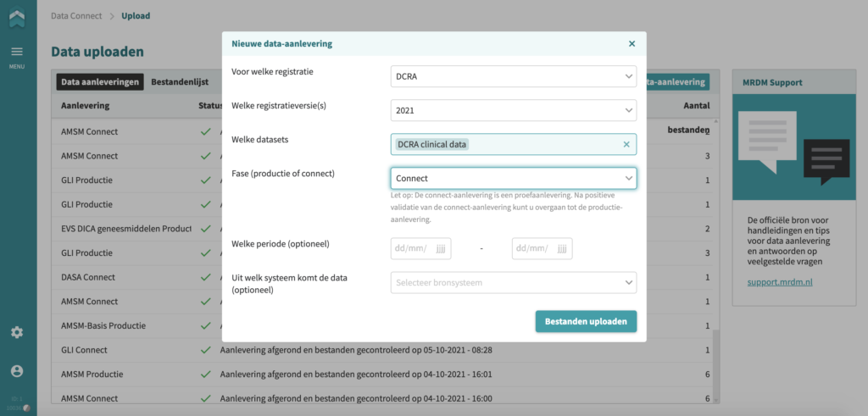This screenshot has height=416, width=868.
Task: Click the start date period field
Action: (x=420, y=248)
